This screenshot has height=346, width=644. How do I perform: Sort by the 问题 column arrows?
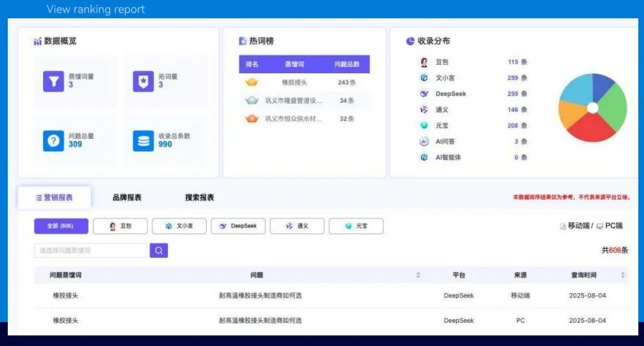pos(418,275)
